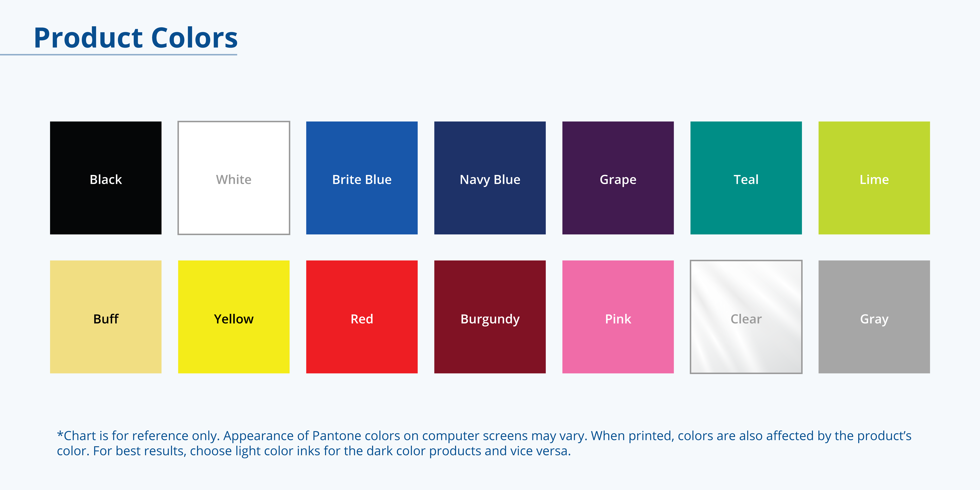This screenshot has width=980, height=490.
Task: Select the Navy Blue color square
Action: [x=490, y=178]
